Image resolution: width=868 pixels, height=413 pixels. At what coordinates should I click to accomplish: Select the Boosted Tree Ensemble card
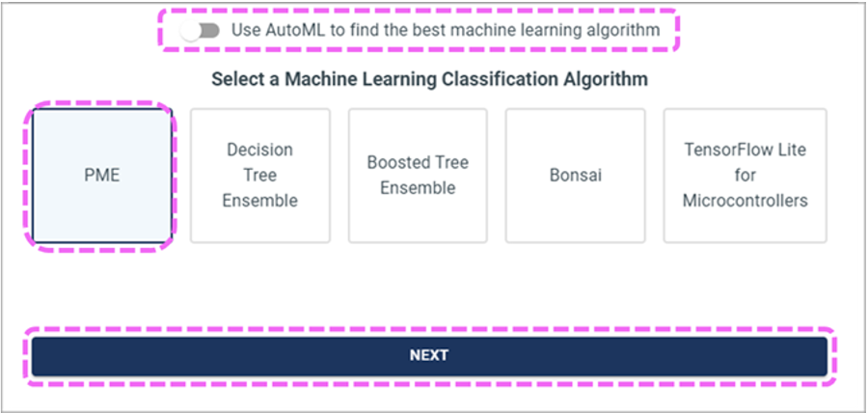(417, 176)
